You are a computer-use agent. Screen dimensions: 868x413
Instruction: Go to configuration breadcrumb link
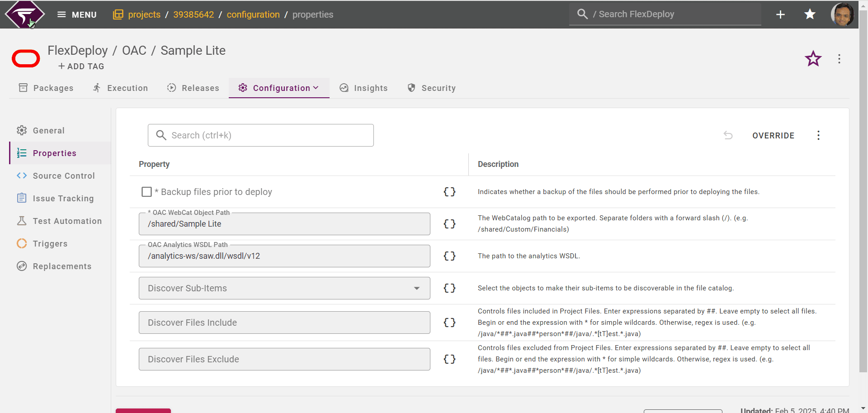click(x=253, y=14)
